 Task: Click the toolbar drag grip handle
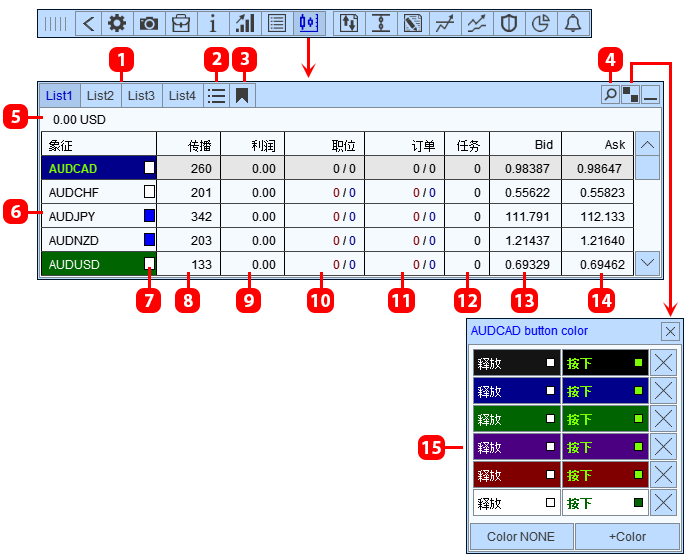click(56, 23)
